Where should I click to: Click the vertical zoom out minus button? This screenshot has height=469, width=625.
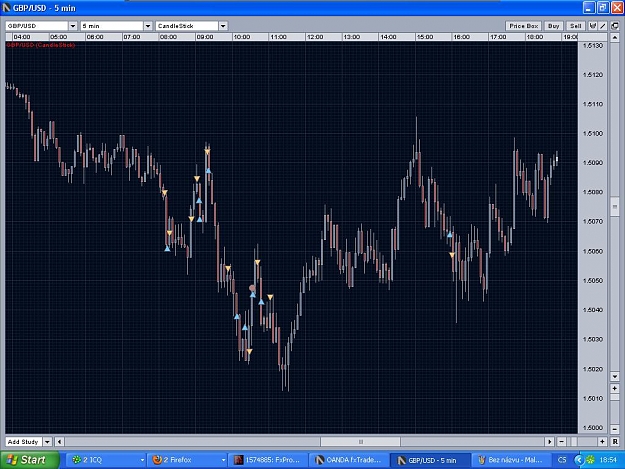pos(615,430)
